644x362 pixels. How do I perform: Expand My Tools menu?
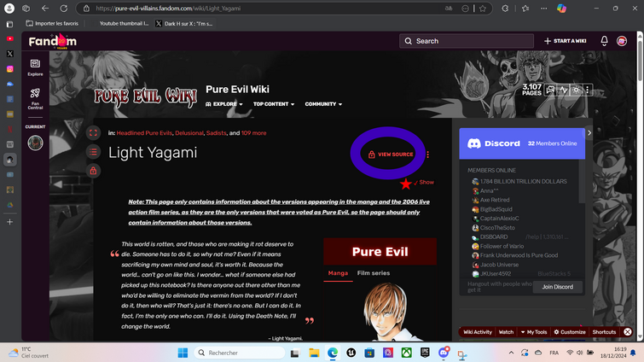click(x=534, y=332)
